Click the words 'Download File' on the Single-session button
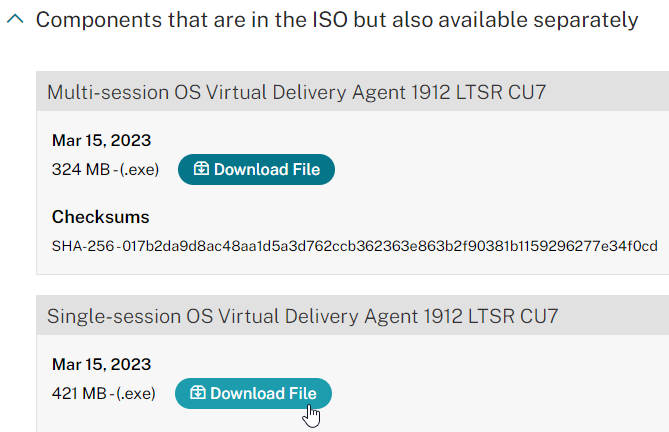This screenshot has width=669, height=432. (263, 393)
